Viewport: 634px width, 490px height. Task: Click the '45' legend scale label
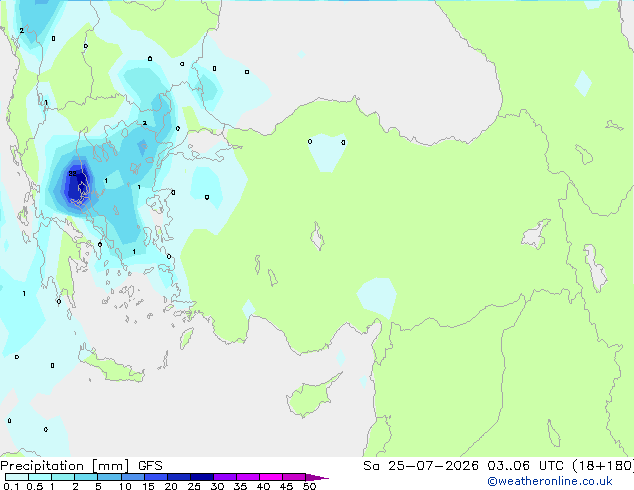coord(286,486)
